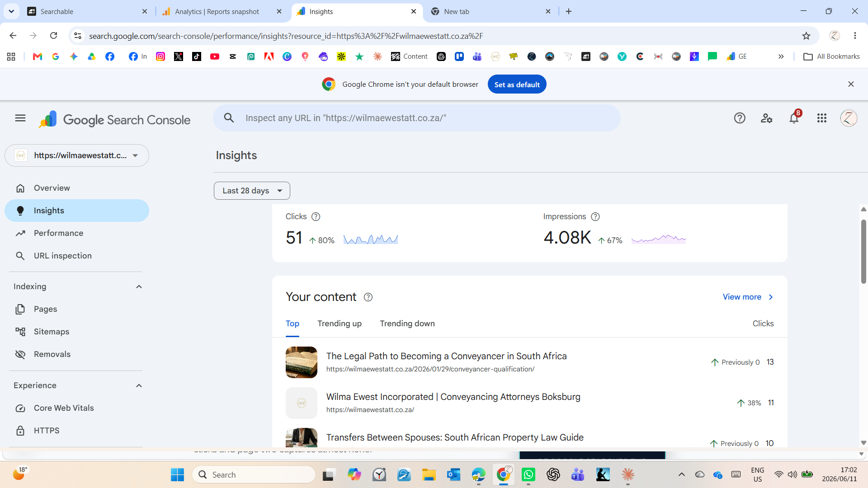
Task: Open the Search Console hamburger menu
Action: point(20,118)
